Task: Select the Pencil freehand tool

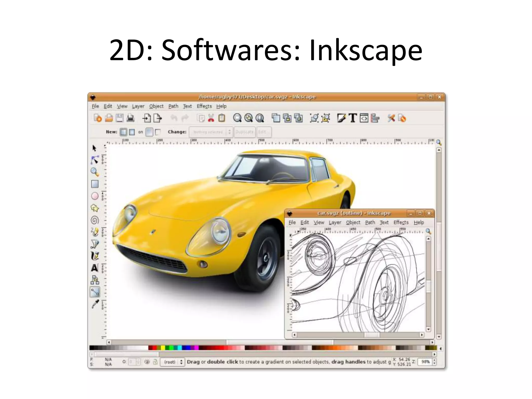Action: click(x=95, y=232)
